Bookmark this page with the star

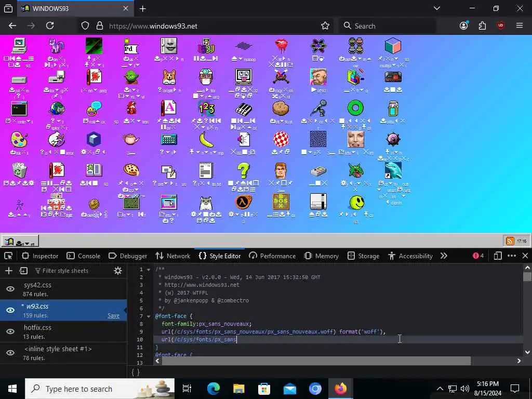point(325,26)
